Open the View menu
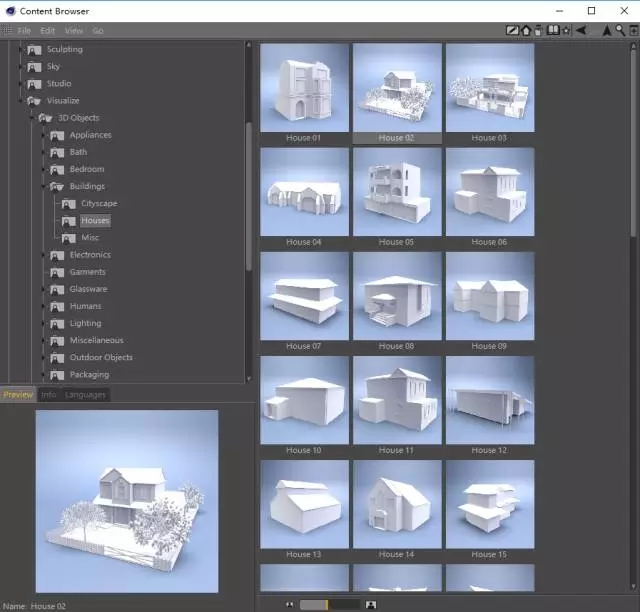 [x=74, y=31]
